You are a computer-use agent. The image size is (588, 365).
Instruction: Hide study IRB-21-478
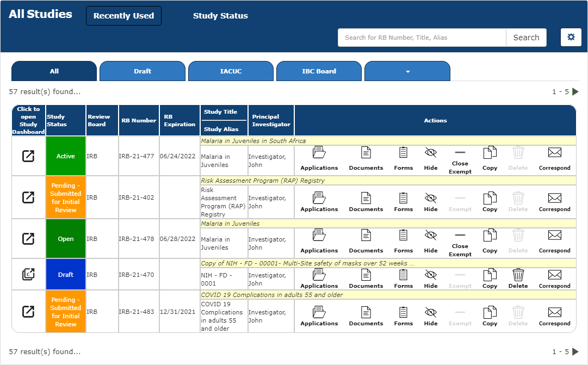coord(430,241)
